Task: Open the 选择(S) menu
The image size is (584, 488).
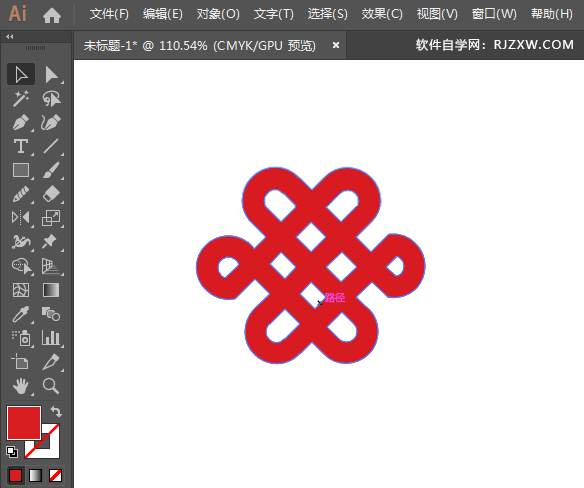Action: coord(327,15)
